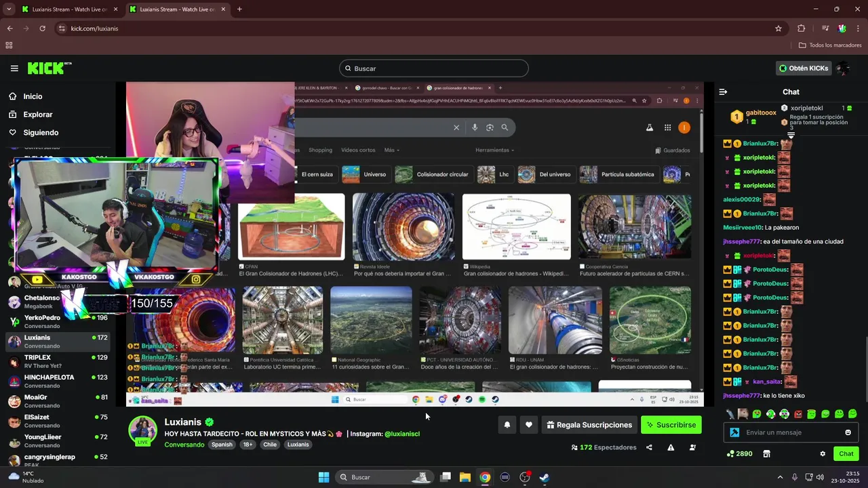Open Luxianis channel in the following list
868x488 pixels.
tap(58, 342)
